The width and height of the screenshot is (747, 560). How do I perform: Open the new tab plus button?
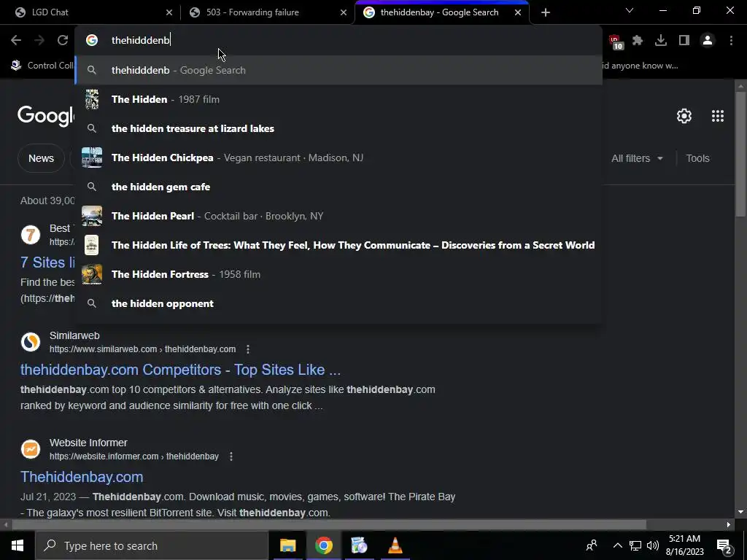[546, 12]
